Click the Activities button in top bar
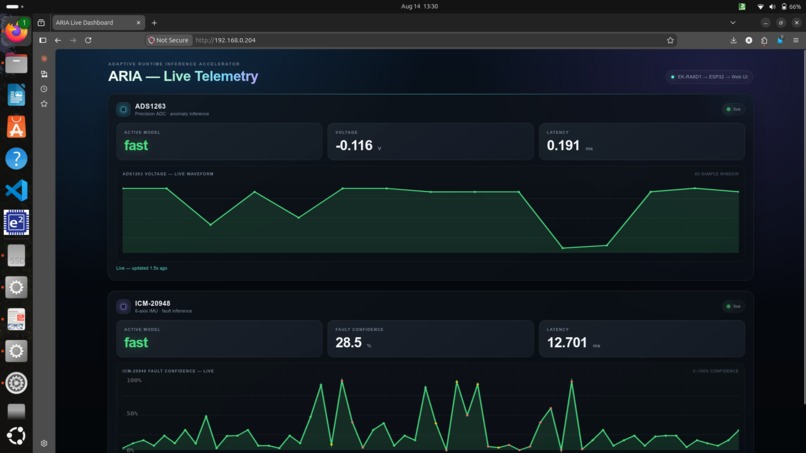Image resolution: width=806 pixels, height=453 pixels. [x=14, y=7]
